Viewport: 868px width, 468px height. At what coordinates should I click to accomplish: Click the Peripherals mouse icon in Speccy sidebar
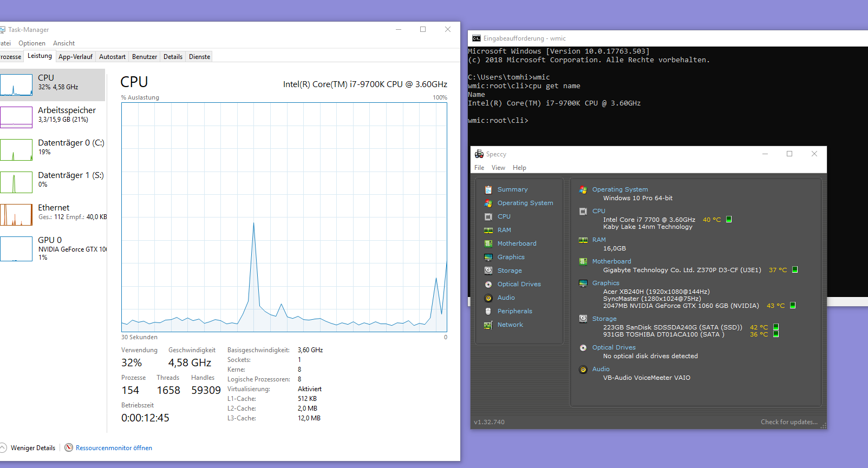tap(488, 311)
